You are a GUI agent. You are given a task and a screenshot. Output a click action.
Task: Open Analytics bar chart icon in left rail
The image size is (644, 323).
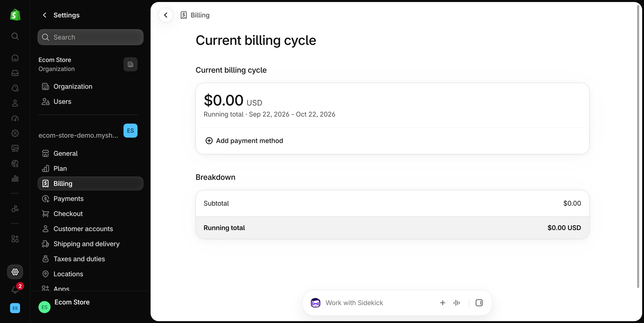pyautogui.click(x=15, y=179)
